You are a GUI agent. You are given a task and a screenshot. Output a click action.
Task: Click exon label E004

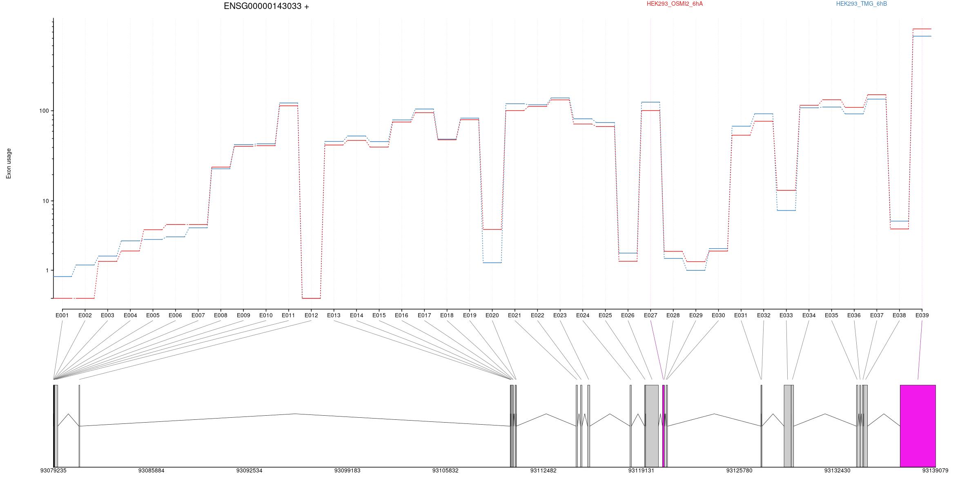click(x=130, y=315)
